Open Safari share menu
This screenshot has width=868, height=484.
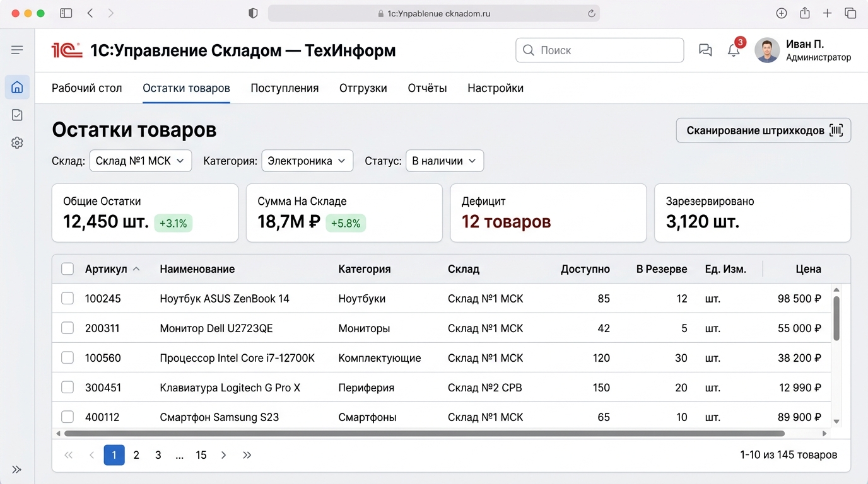[805, 13]
